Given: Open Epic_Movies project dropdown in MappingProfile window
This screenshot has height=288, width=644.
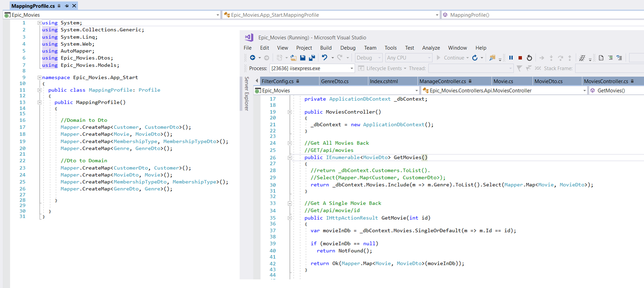Looking at the screenshot, I should coord(112,15).
